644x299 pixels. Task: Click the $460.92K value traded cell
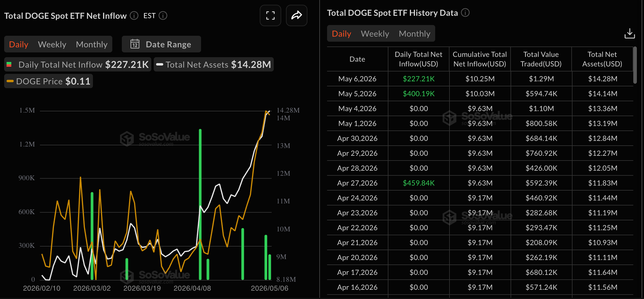click(x=541, y=198)
